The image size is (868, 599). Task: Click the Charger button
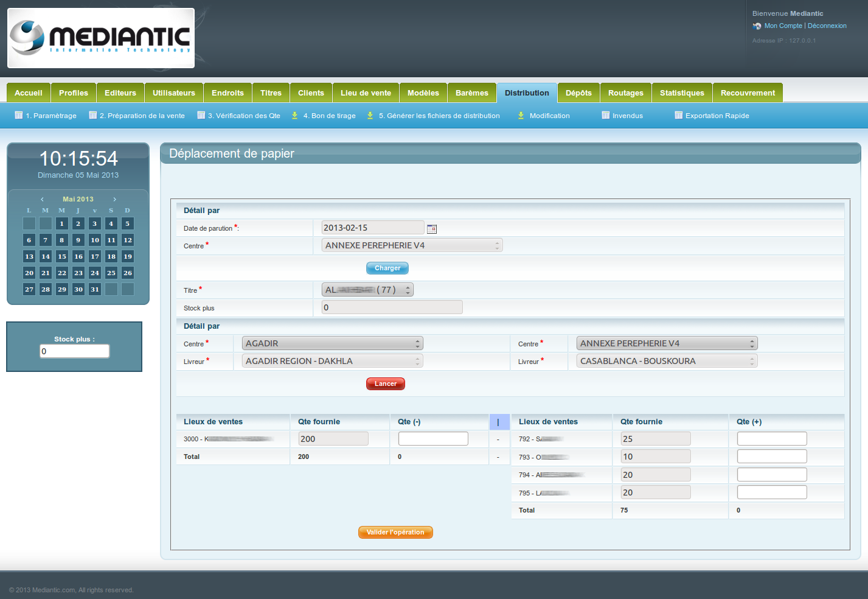[x=387, y=268]
